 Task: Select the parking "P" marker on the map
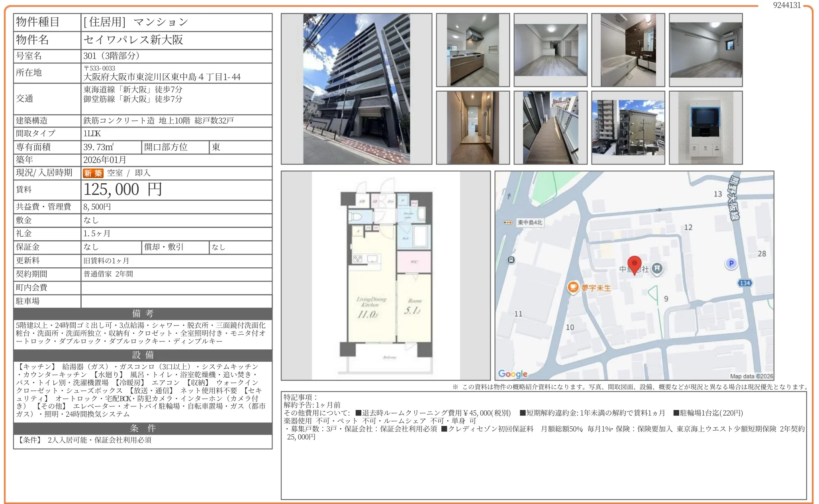(732, 264)
